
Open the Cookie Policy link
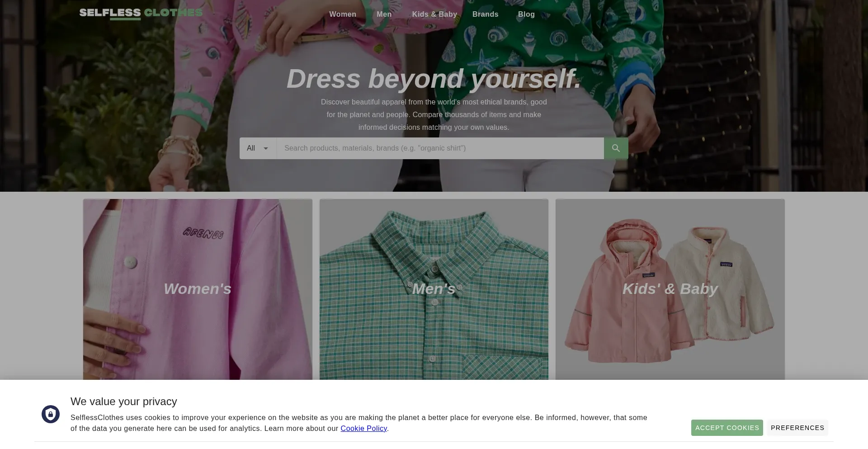(363, 428)
